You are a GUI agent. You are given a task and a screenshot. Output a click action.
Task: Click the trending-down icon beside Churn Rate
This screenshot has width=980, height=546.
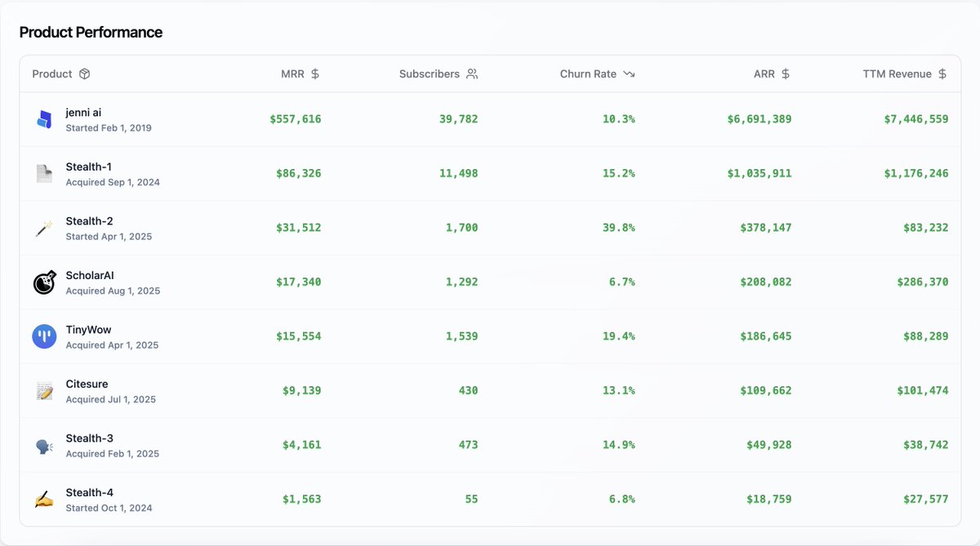click(x=629, y=73)
